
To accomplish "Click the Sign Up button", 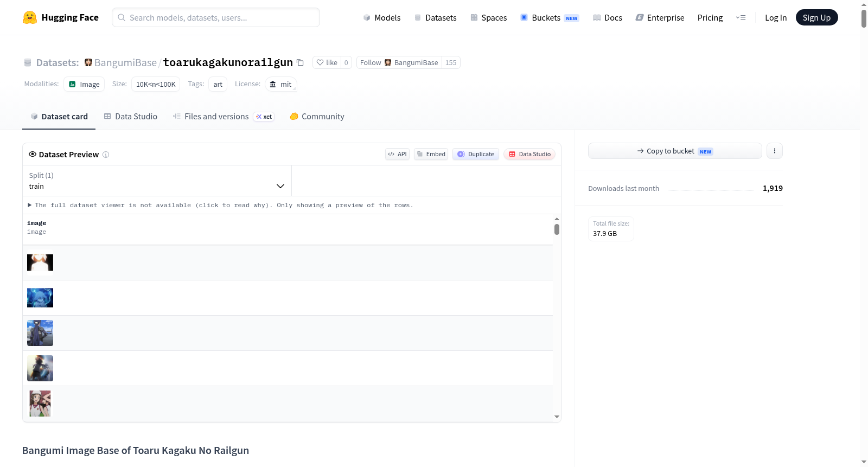I will pos(816,17).
